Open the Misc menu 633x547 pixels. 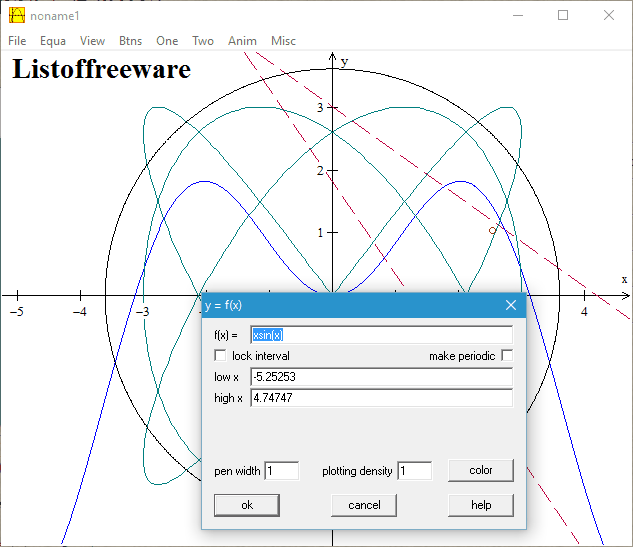coord(283,41)
